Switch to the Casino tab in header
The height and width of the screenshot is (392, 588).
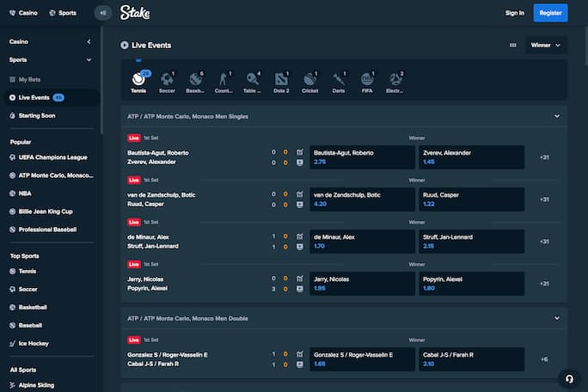pyautogui.click(x=23, y=13)
